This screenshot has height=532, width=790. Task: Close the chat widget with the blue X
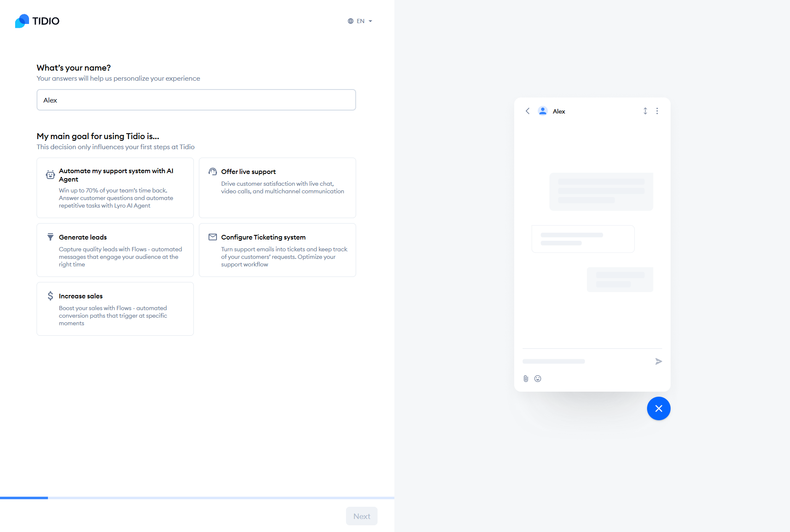[x=659, y=408]
